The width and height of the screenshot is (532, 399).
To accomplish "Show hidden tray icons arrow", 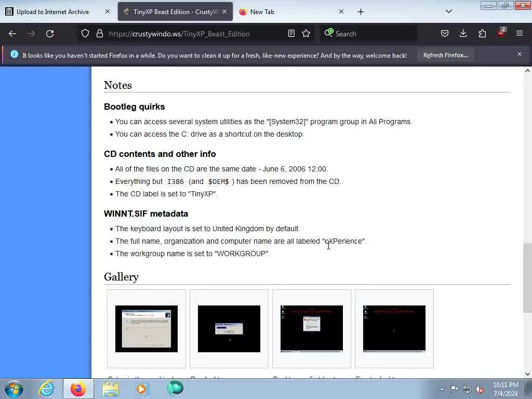I will pos(442,390).
